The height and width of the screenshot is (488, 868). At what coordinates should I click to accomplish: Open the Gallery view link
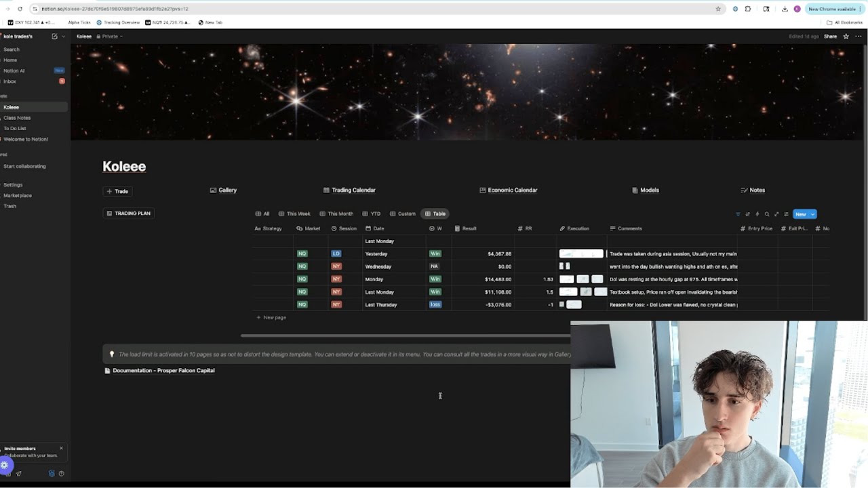click(223, 190)
